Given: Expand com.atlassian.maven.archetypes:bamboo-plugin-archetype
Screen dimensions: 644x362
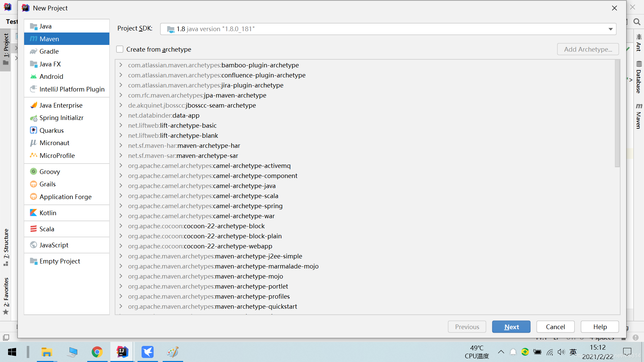Looking at the screenshot, I should [x=121, y=65].
